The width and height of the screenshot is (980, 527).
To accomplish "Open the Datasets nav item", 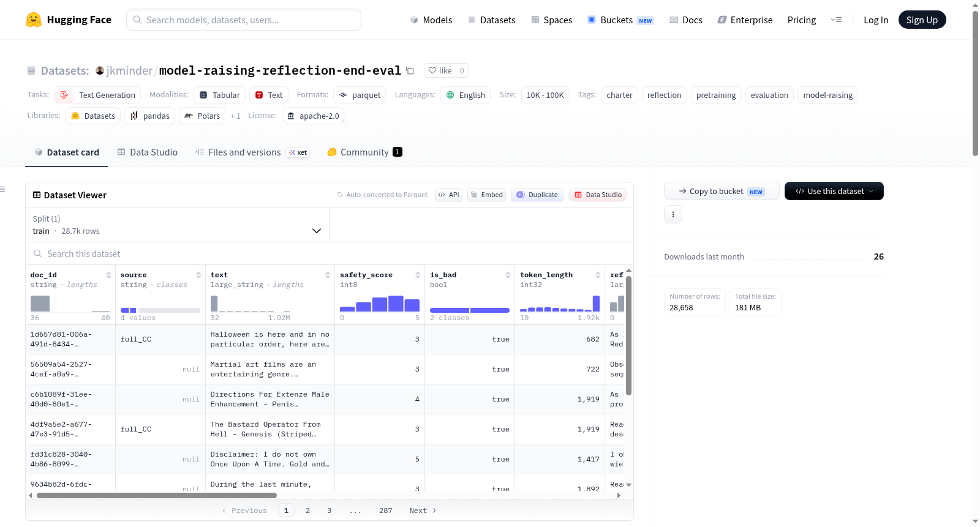I will click(x=492, y=20).
